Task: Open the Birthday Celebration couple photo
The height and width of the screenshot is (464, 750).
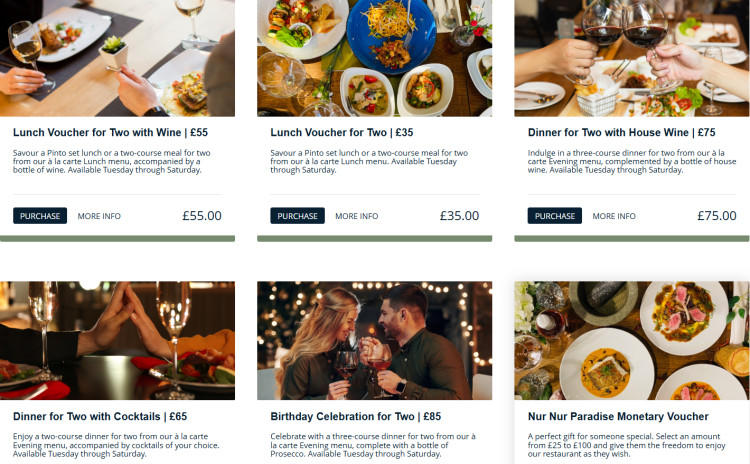Action: 375,341
